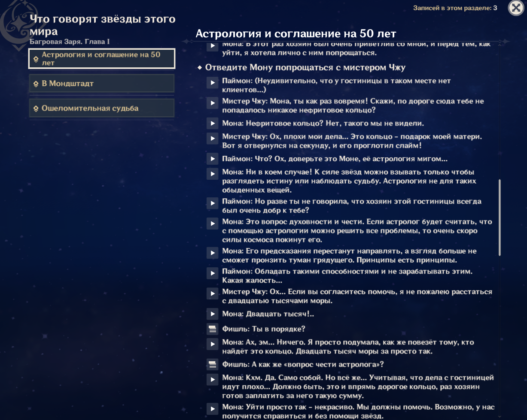Select quest 'Астрология и соглашение на 50 лет'
527x420 pixels.
point(102,59)
